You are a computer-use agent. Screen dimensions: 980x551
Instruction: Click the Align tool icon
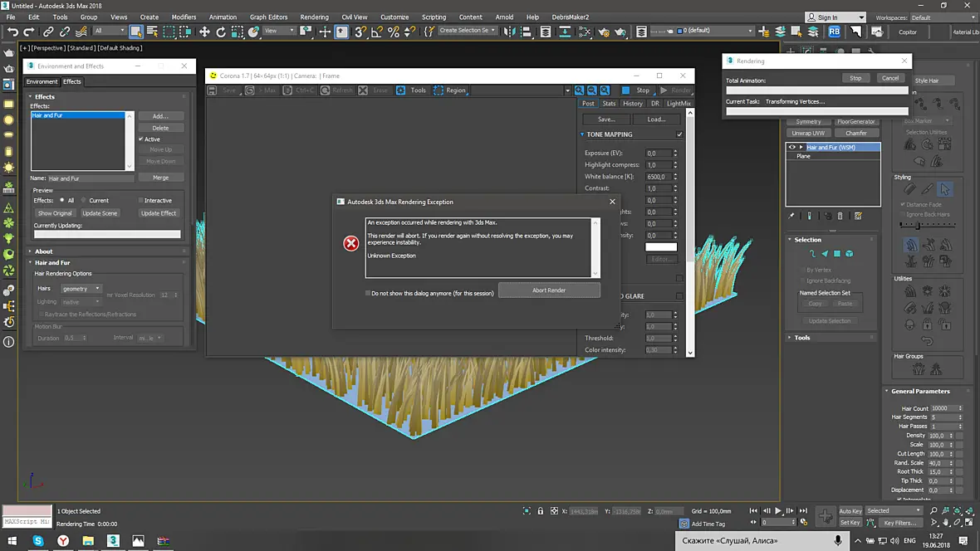[527, 32]
